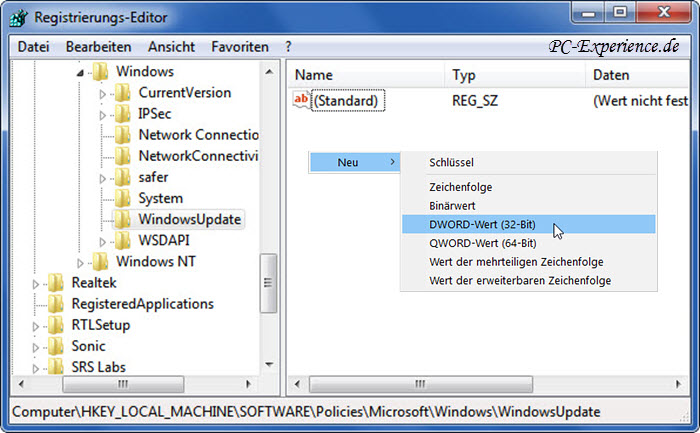Choose DWORD-Wert (32-Bit) from context menu

[x=483, y=224]
